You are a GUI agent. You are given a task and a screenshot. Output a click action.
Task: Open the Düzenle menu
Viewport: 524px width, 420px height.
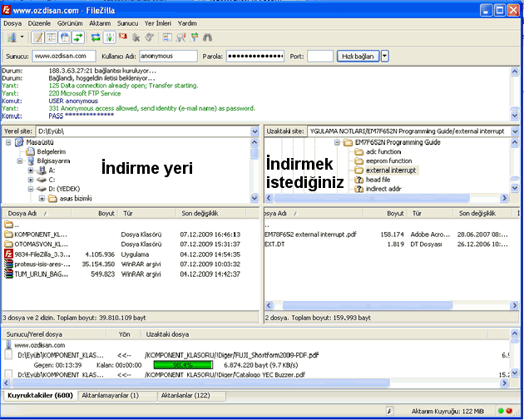click(39, 23)
